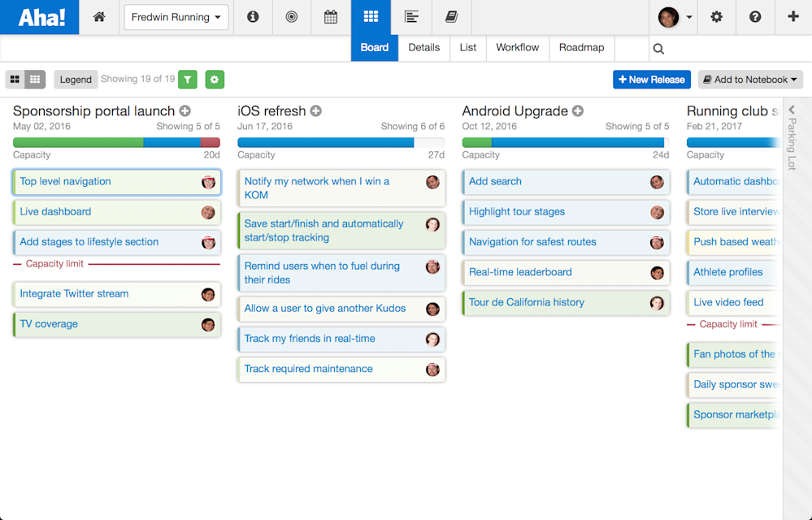Open the Add to Notebook dropdown
812x520 pixels.
(x=749, y=79)
